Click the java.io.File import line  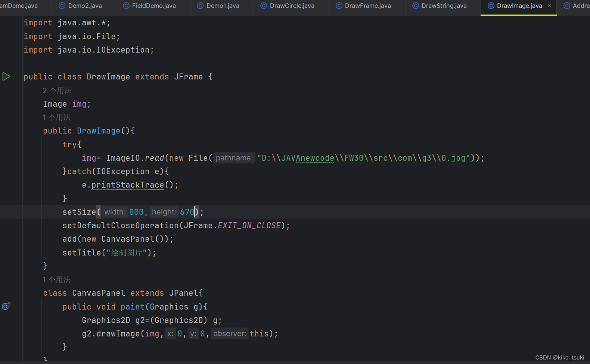pos(72,37)
